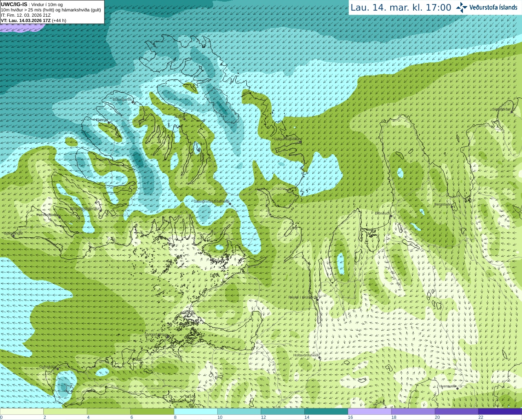Click the Hveravellir station marker
This screenshot has width=522, height=420.
(x=458, y=389)
